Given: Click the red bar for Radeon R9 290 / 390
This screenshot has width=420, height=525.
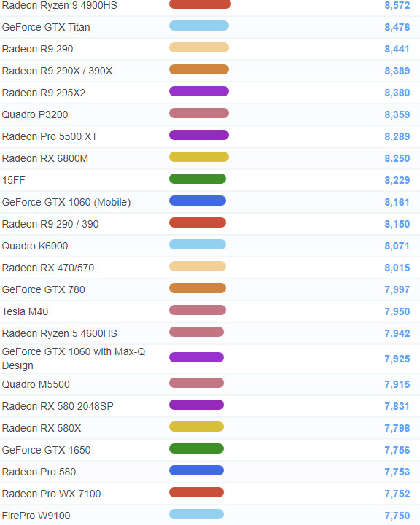Looking at the screenshot, I should [198, 222].
